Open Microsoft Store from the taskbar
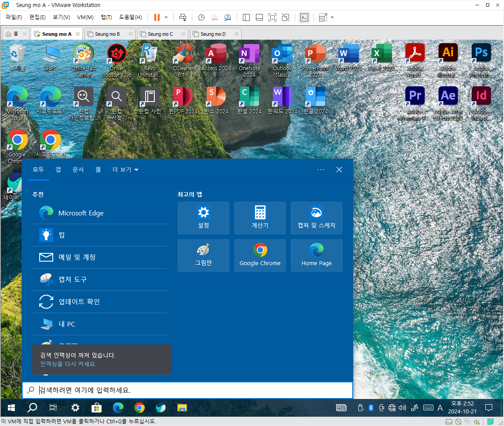This screenshot has height=426, width=504. pos(96,408)
